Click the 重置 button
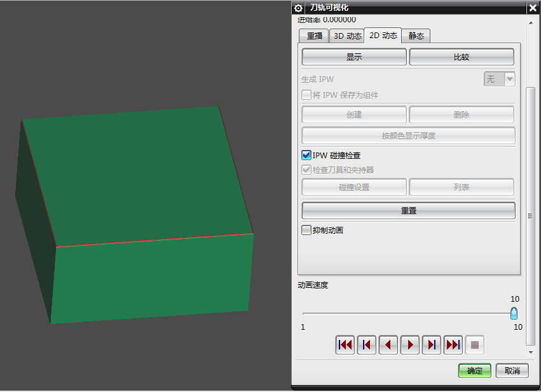541x392 pixels. coord(408,210)
